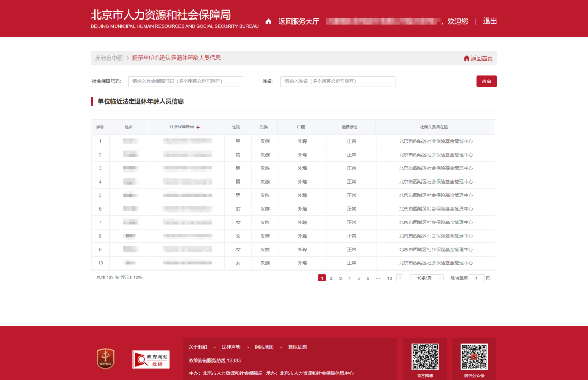Jump to last page 13
The image size is (588, 380).
point(390,278)
